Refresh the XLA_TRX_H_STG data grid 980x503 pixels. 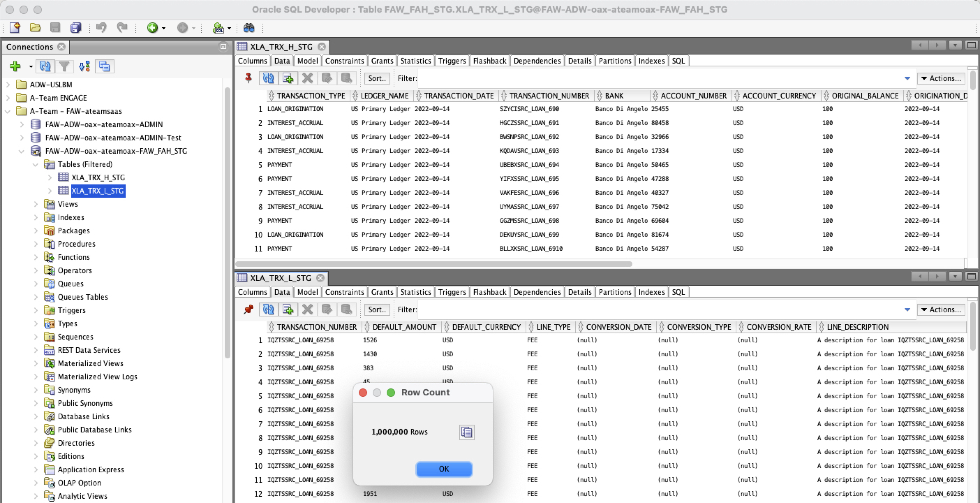(268, 78)
